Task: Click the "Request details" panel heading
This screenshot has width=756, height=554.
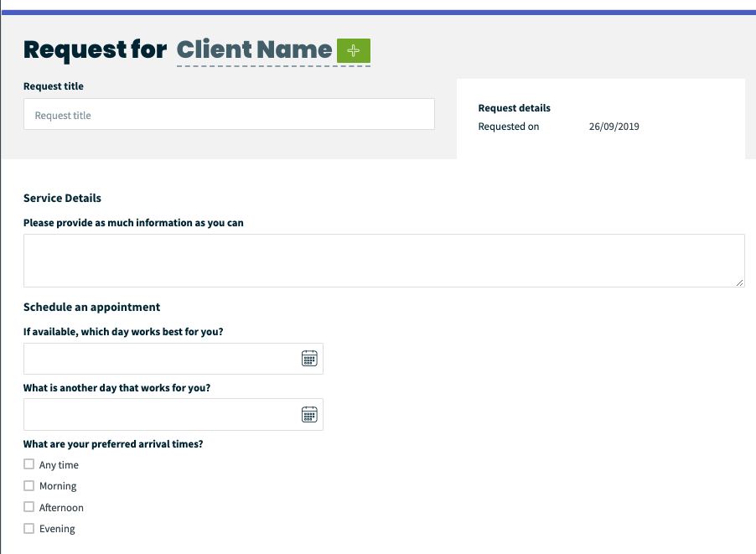Action: 514,108
